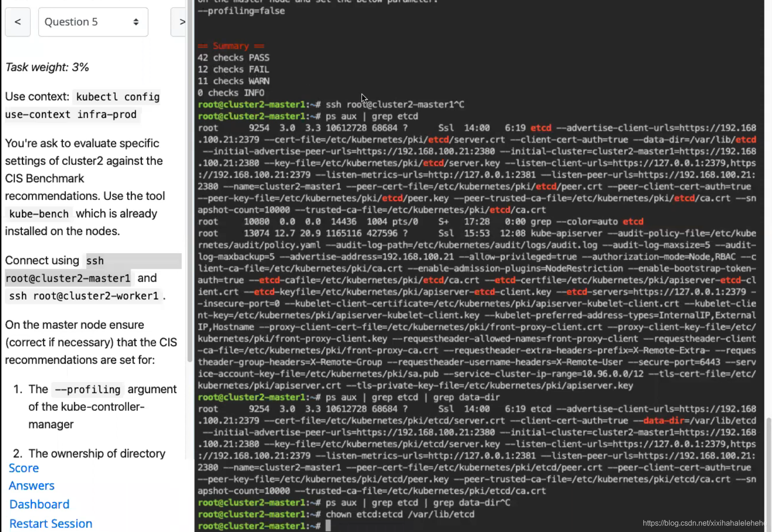Click the 'ssh root@cluster2-master1^C' command
Viewport: 772px width, 532px height.
(395, 104)
